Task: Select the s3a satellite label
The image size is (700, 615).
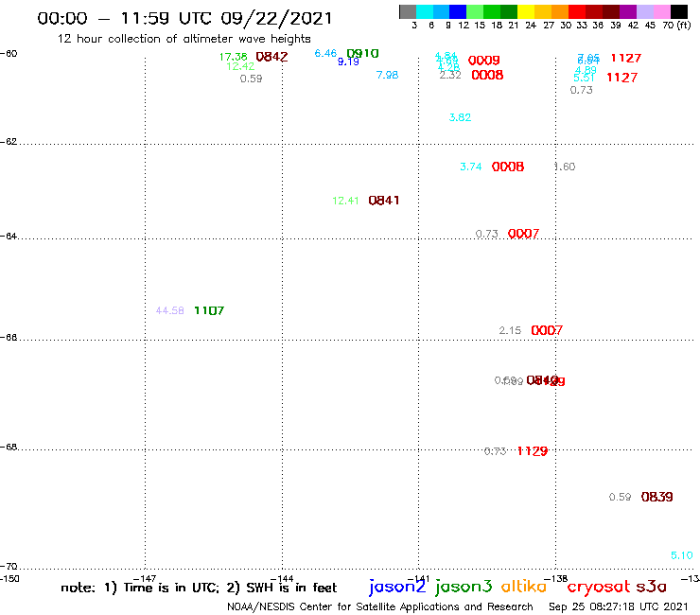Action: click(x=651, y=587)
